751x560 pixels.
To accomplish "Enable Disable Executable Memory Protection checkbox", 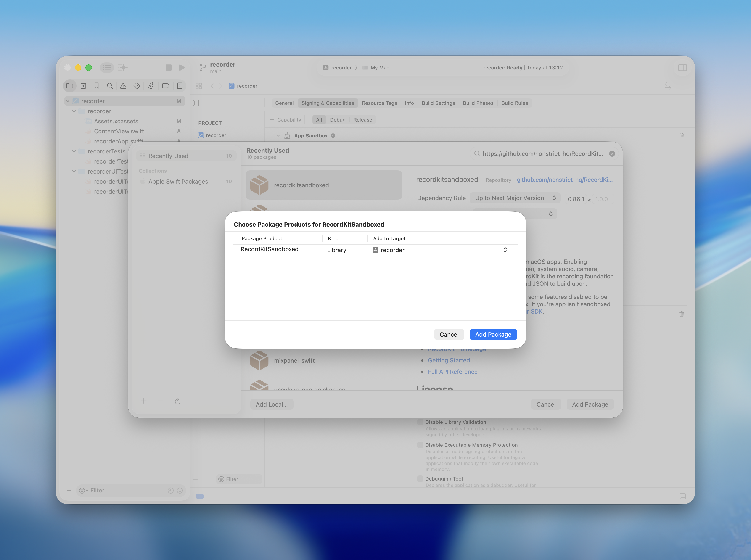I will [420, 445].
